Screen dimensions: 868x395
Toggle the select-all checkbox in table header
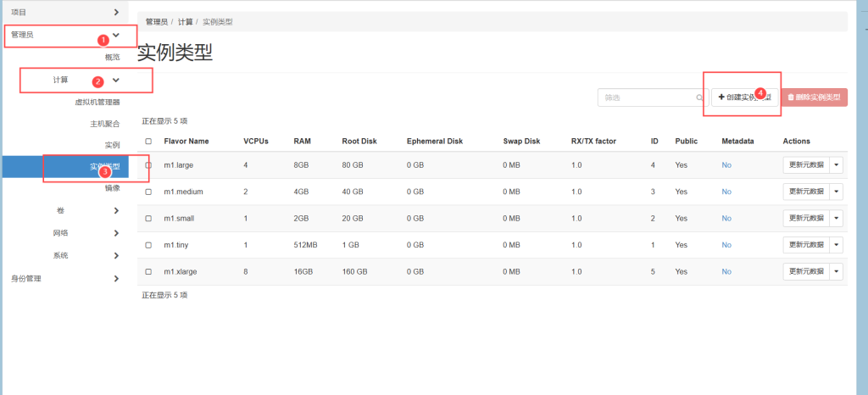tap(149, 142)
